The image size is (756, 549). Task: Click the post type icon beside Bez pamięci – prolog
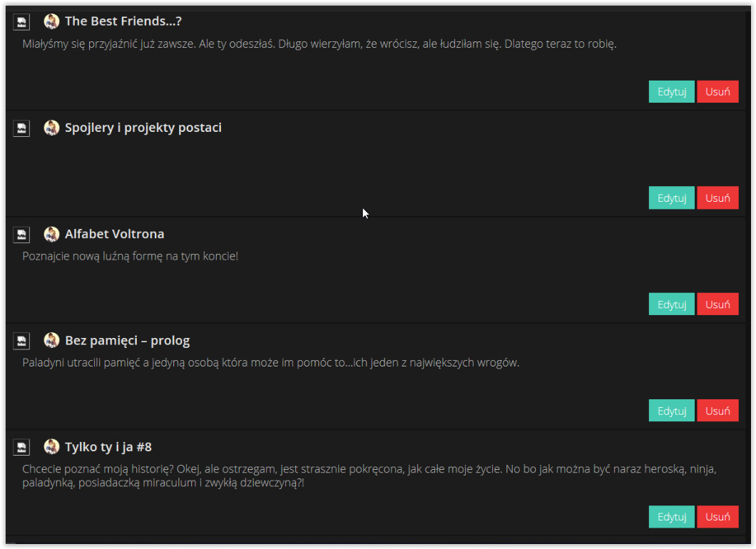pyautogui.click(x=21, y=341)
